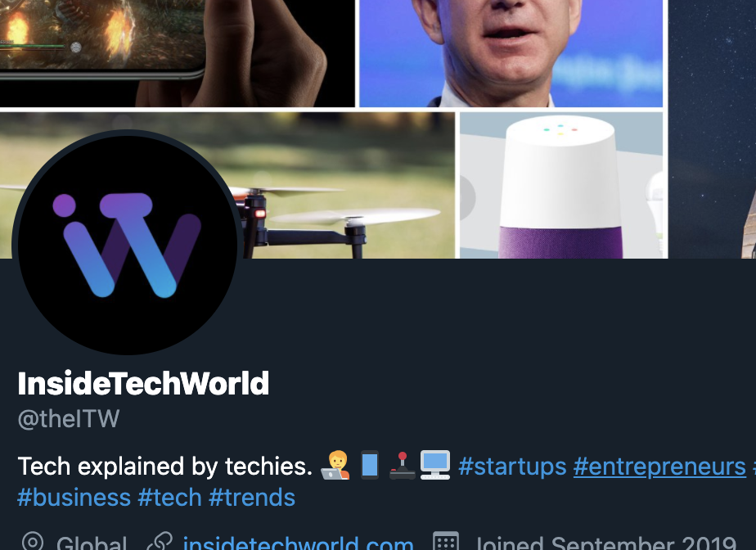Click the handheld phone gaming banner image

177,53
